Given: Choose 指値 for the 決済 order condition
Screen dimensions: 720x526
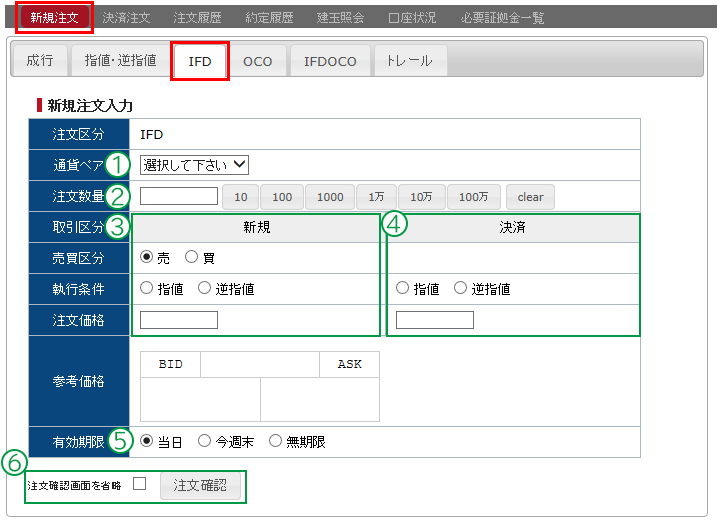Looking at the screenshot, I should pyautogui.click(x=402, y=288).
